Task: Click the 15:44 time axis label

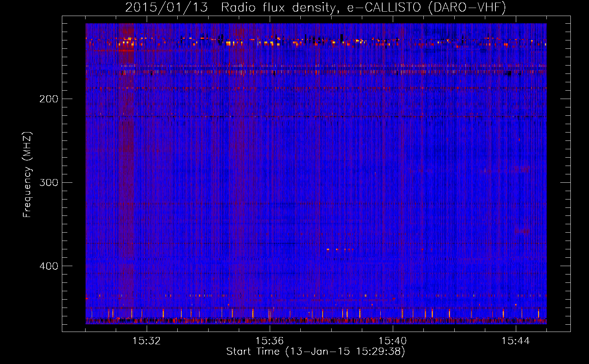Action: point(516,341)
